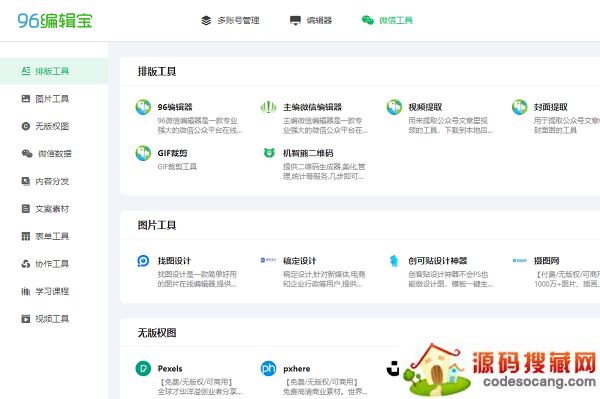
Task: Click the 创可贴设计神器 blue icon
Action: pos(393,261)
